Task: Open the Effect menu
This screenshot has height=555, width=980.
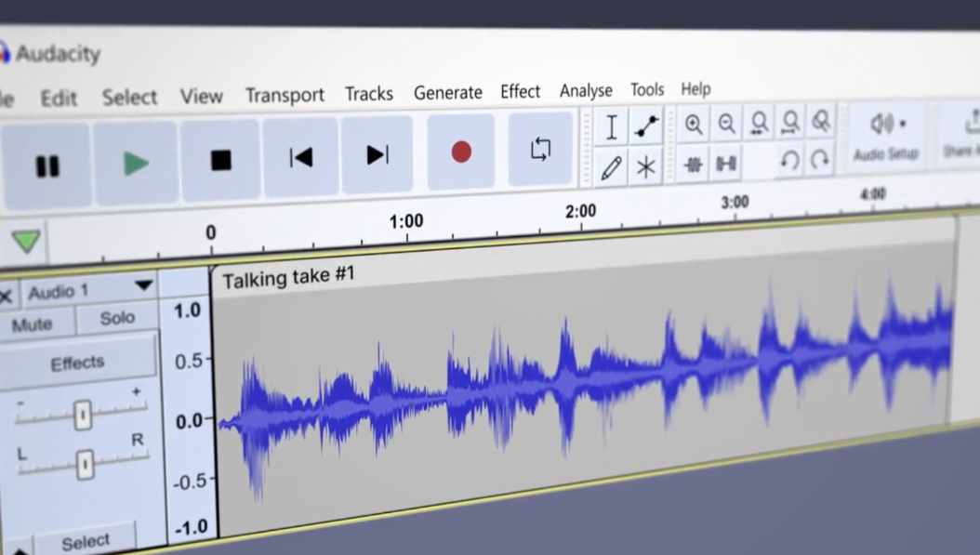Action: coord(520,91)
